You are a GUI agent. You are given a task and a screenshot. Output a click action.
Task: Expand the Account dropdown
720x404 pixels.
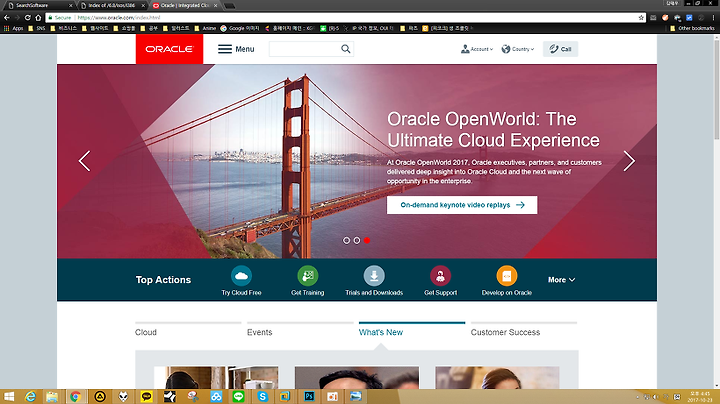click(477, 49)
